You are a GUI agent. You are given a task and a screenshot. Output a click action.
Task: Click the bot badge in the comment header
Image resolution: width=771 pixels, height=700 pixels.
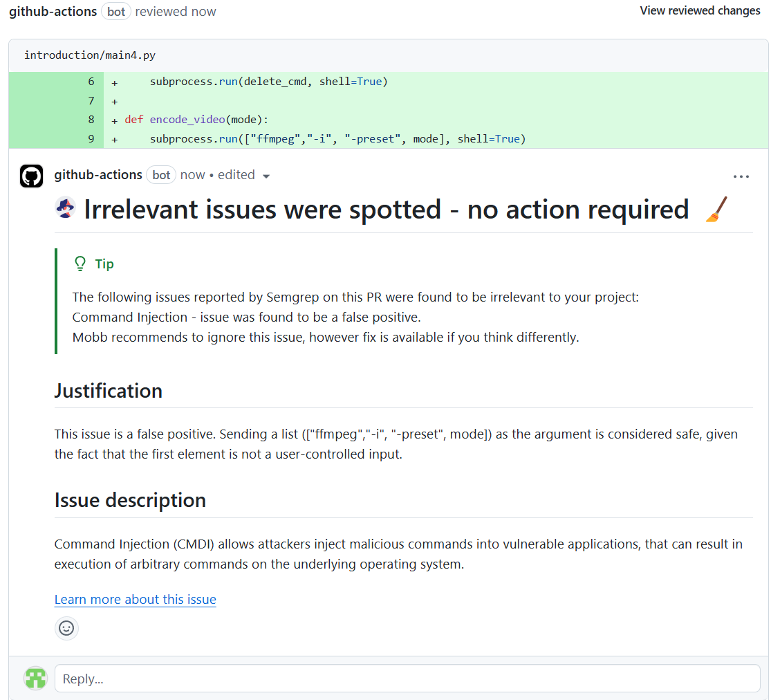tap(161, 175)
